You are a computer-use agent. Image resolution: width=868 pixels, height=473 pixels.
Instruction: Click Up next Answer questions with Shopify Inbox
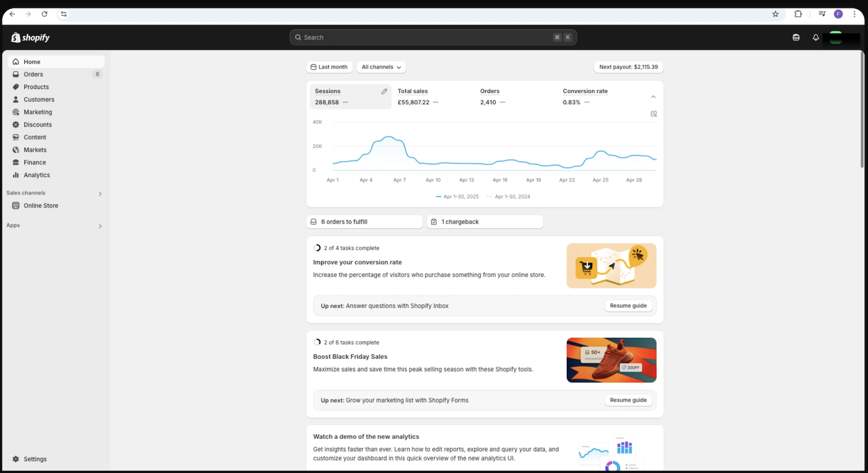(x=384, y=306)
